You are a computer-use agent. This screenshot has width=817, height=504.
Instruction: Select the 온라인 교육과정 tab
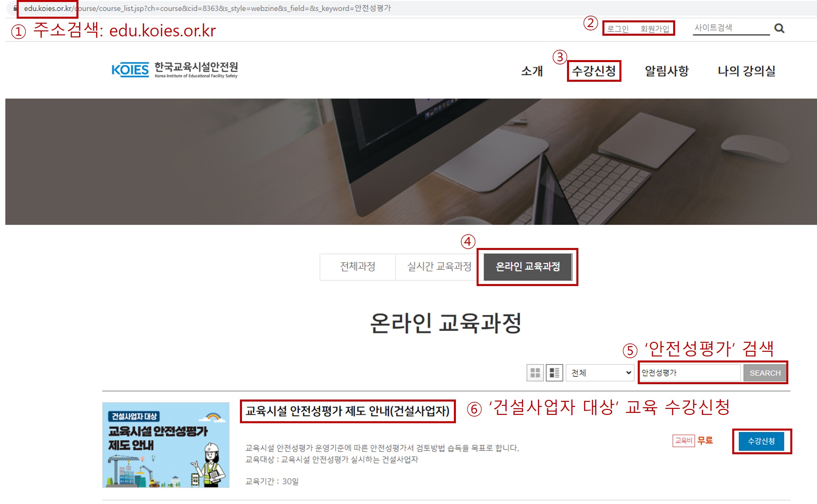click(528, 266)
